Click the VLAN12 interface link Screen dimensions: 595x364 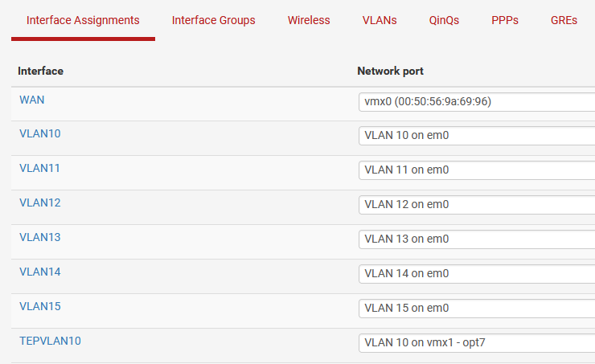(x=39, y=202)
